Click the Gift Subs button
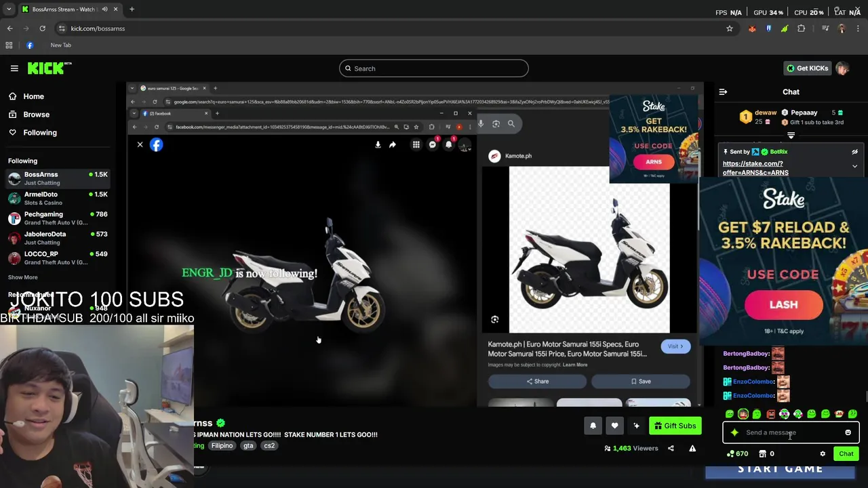This screenshot has width=868, height=488. coord(675,426)
